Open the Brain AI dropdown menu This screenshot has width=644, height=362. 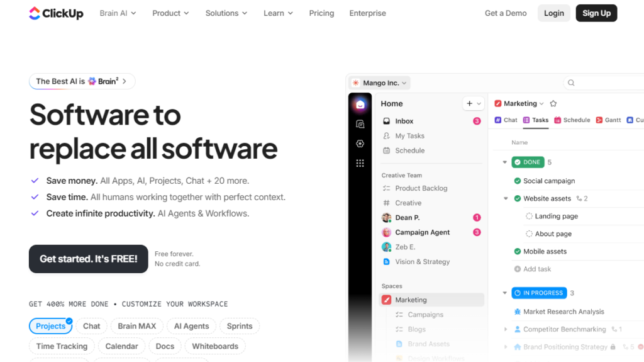click(x=118, y=13)
